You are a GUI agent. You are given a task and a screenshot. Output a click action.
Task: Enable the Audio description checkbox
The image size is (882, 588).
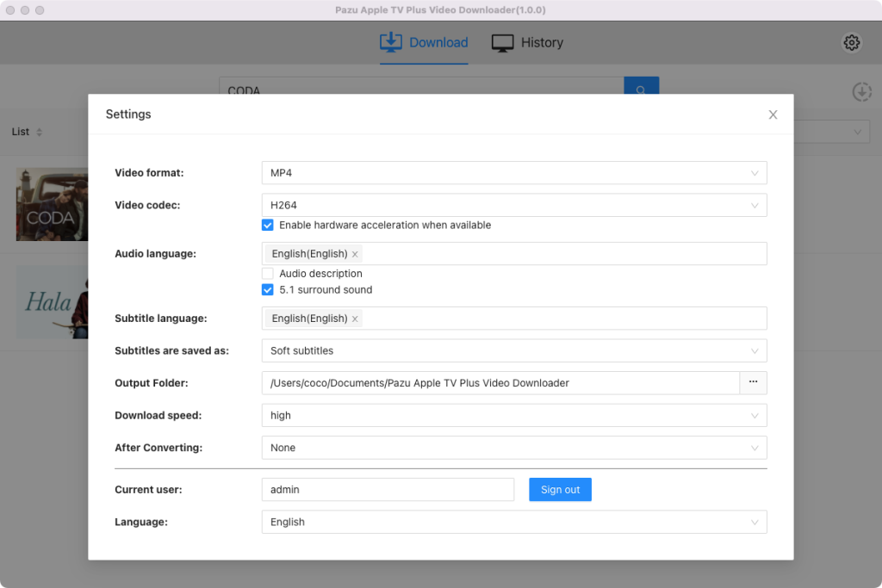coord(268,273)
